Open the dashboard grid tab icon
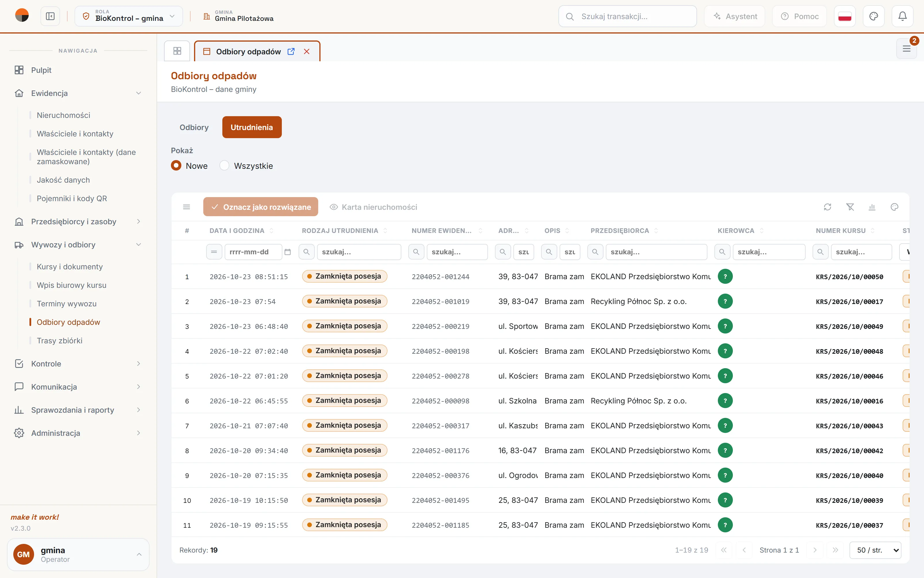Image resolution: width=924 pixels, height=578 pixels. [x=177, y=51]
